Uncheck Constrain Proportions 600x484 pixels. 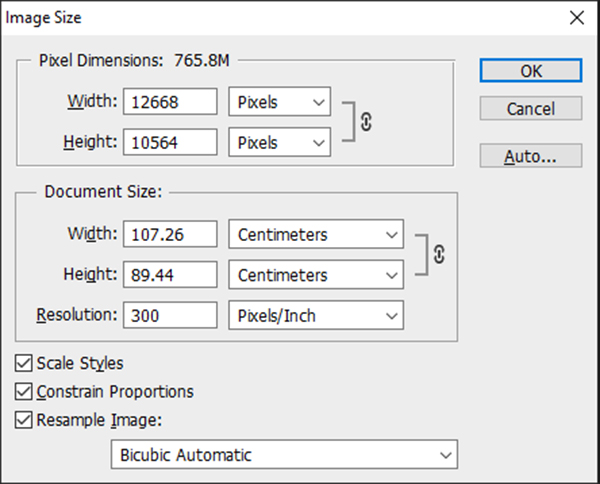coord(23,392)
